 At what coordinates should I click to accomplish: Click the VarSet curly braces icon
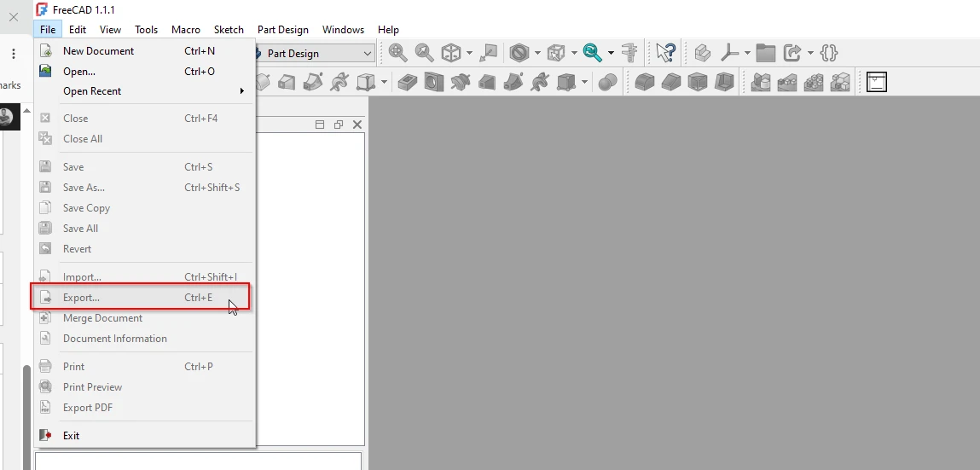click(x=829, y=53)
